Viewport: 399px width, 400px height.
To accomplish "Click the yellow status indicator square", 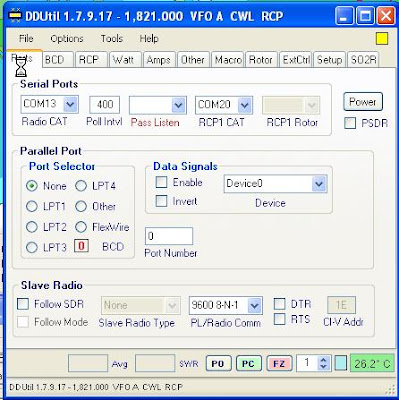I will [382, 39].
